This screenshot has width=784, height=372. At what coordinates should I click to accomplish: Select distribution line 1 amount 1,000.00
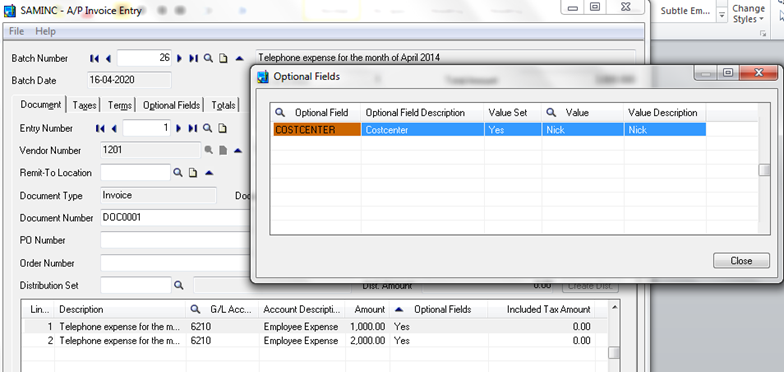tap(368, 326)
